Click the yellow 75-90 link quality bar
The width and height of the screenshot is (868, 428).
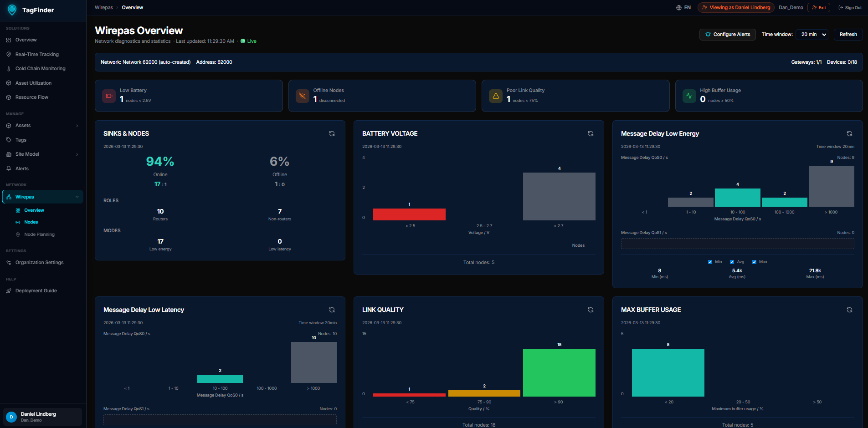(484, 393)
